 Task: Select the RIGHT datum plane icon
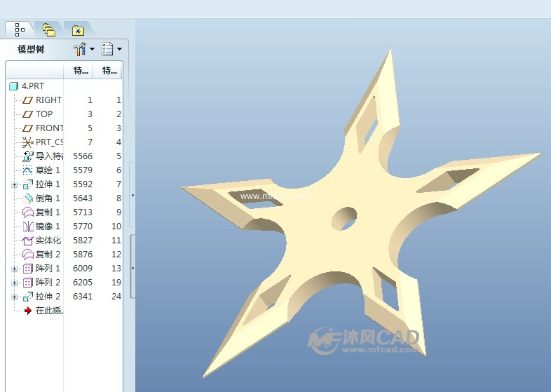coord(28,100)
